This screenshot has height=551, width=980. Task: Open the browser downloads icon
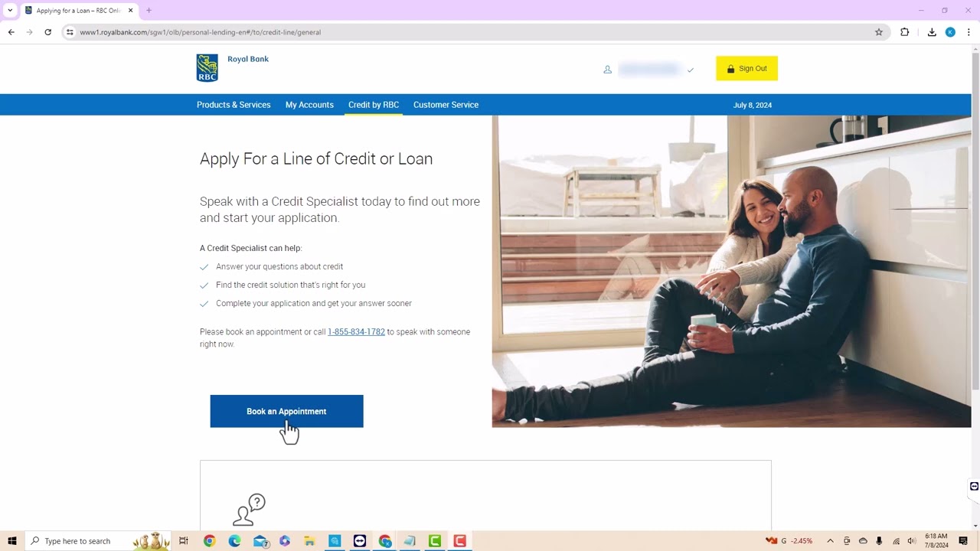click(932, 32)
